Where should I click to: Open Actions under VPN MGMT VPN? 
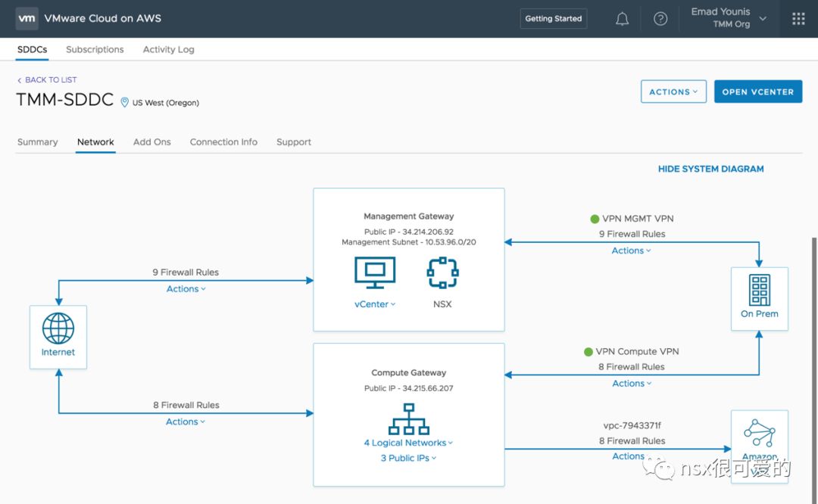(x=631, y=250)
